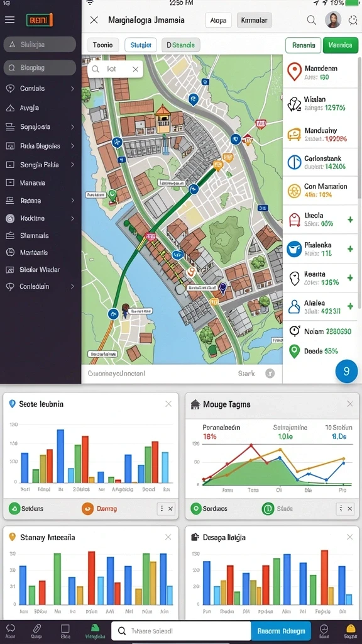Toggle the orange Darrrag legend indicator
362x644 pixels.
coord(87,508)
